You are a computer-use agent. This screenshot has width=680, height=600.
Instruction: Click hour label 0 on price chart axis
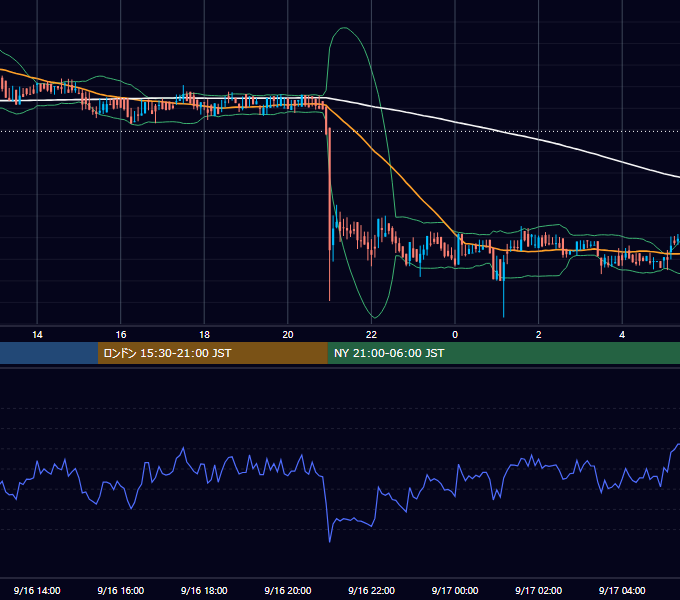click(x=455, y=335)
